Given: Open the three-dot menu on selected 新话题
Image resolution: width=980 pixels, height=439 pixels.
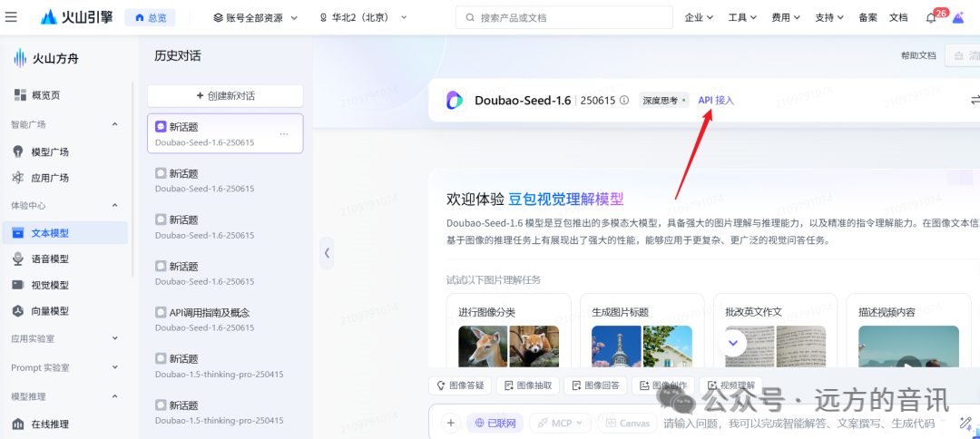Looking at the screenshot, I should coord(284,133).
